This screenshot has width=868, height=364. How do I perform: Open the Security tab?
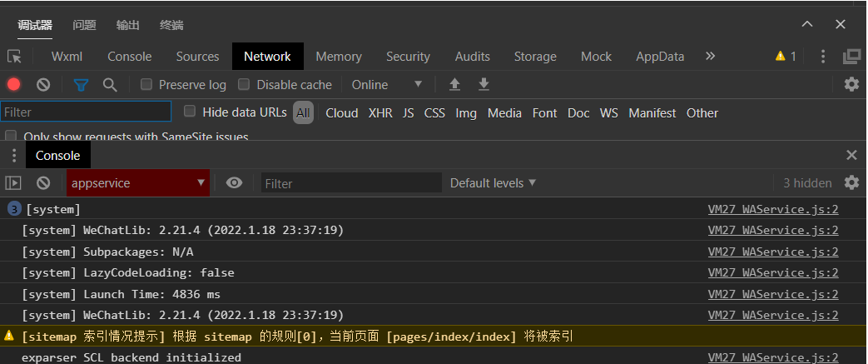point(408,57)
